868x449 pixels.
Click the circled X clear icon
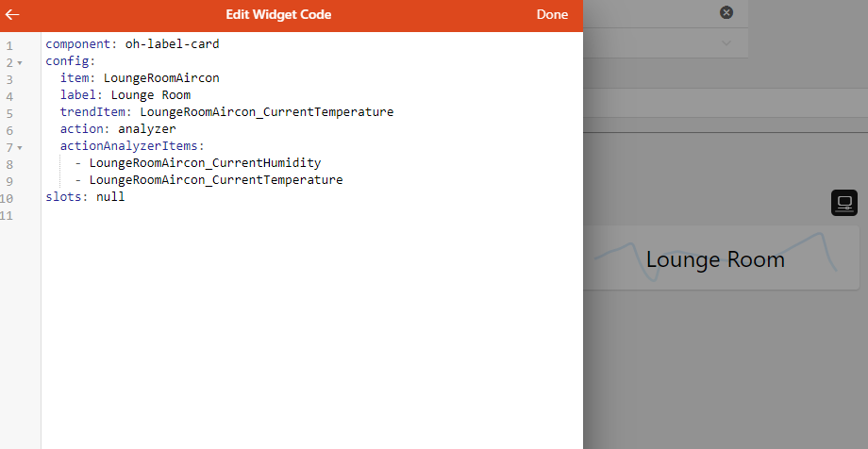tap(726, 12)
